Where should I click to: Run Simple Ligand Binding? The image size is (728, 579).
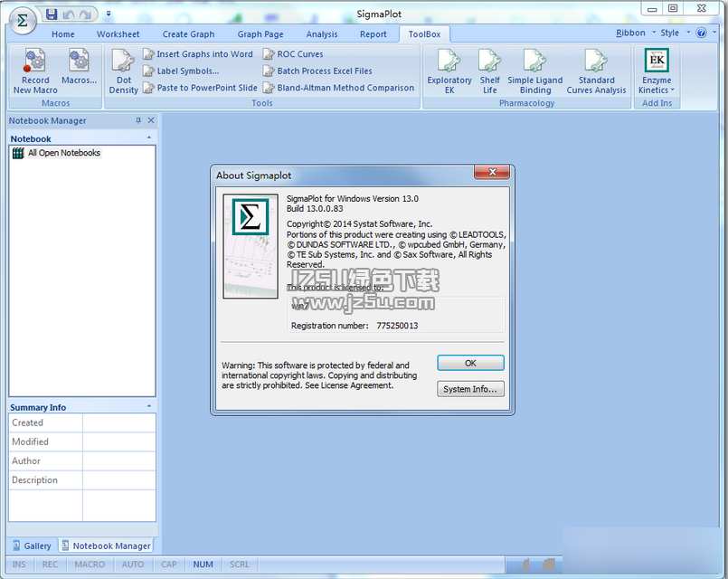click(x=534, y=71)
